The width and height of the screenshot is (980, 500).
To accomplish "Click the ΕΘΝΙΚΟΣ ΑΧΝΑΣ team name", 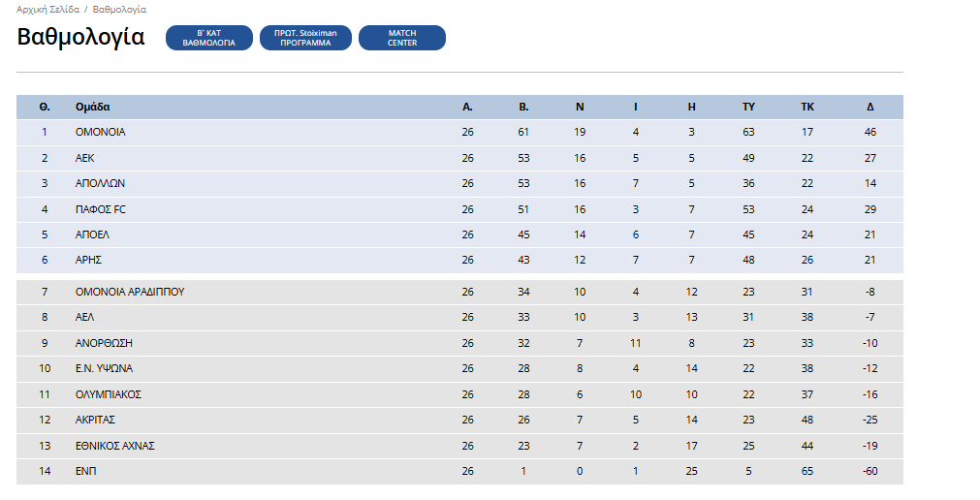I will click(114, 446).
